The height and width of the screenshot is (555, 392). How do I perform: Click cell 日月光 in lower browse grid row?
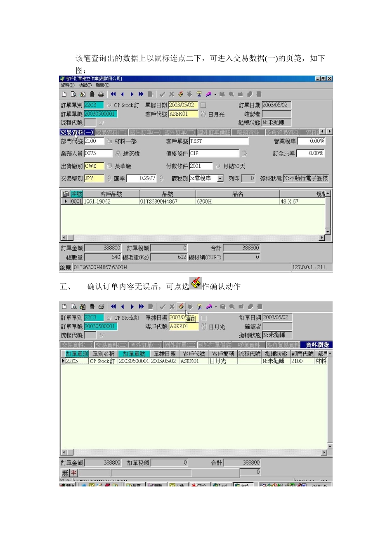point(223,361)
